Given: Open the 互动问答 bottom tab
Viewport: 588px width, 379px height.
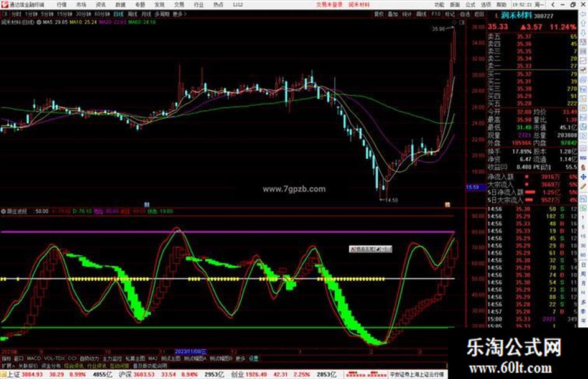Looking at the screenshot, I should tap(119, 365).
